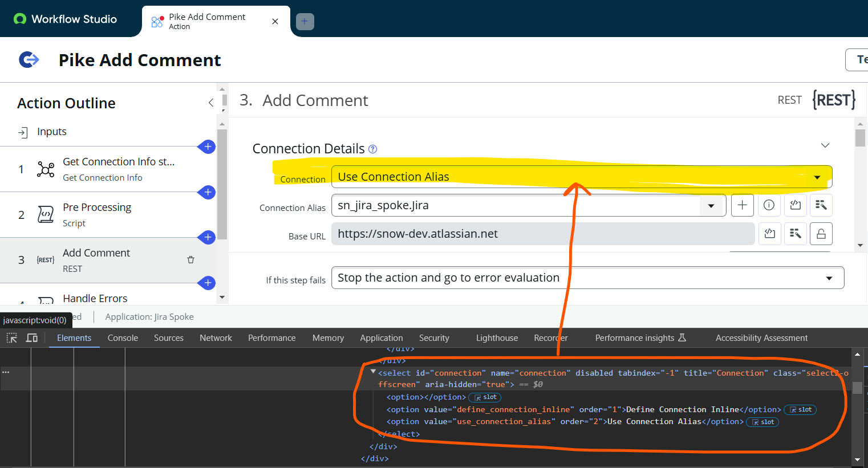Image resolution: width=868 pixels, height=468 pixels.
Task: Collapse the Action Outline panel
Action: coord(210,103)
